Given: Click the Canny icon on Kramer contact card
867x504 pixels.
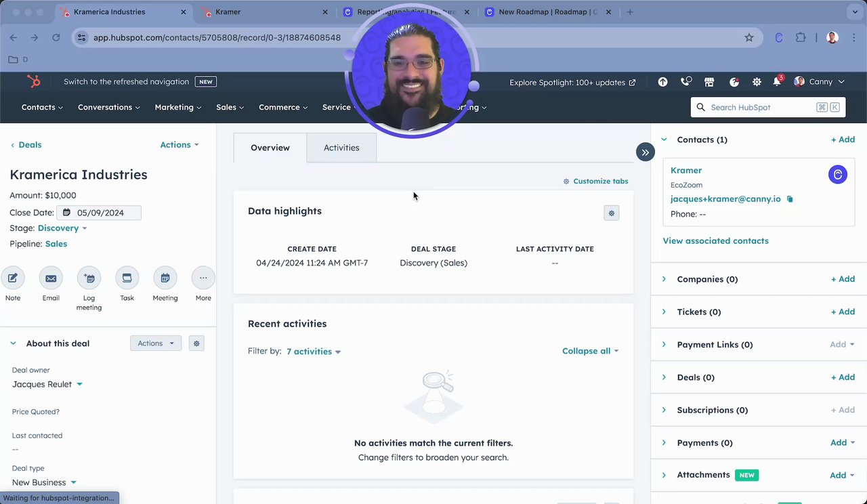Looking at the screenshot, I should (x=838, y=175).
